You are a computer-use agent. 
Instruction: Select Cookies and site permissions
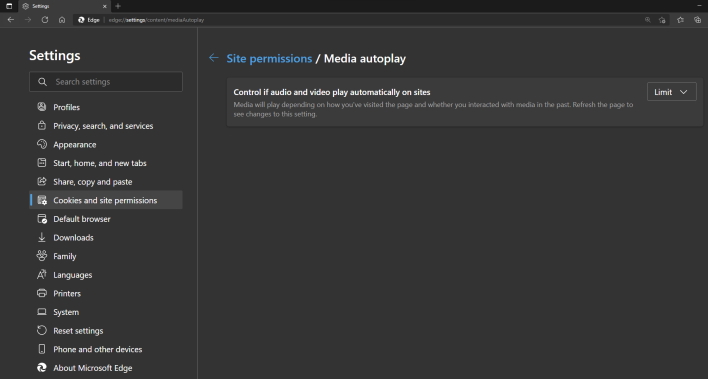106,200
